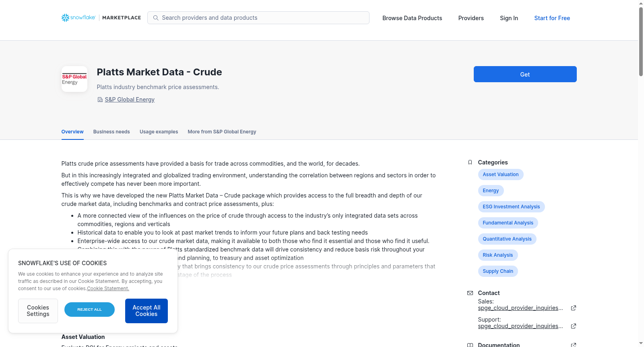644x347 pixels.
Task: Select the ESG Investment Analysis category
Action: (x=511, y=207)
